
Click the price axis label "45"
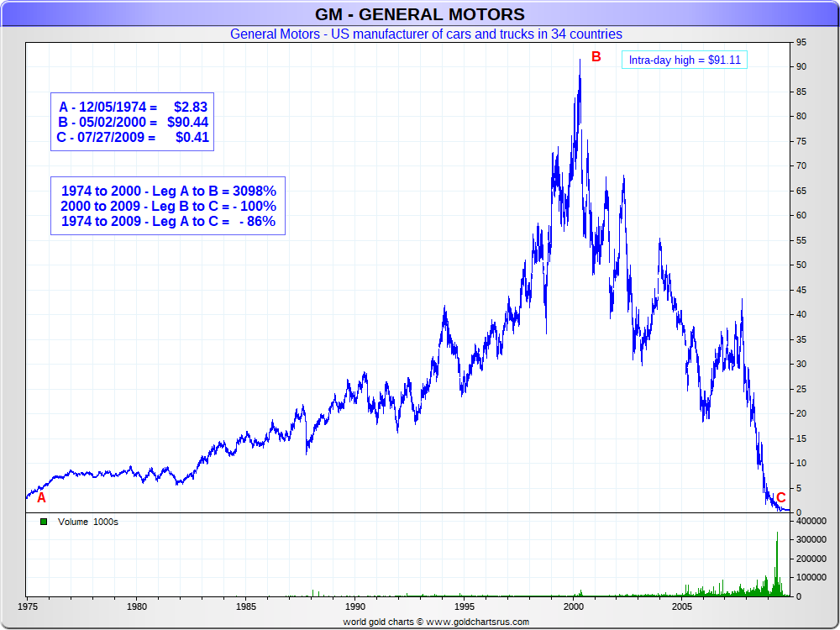[x=801, y=290]
